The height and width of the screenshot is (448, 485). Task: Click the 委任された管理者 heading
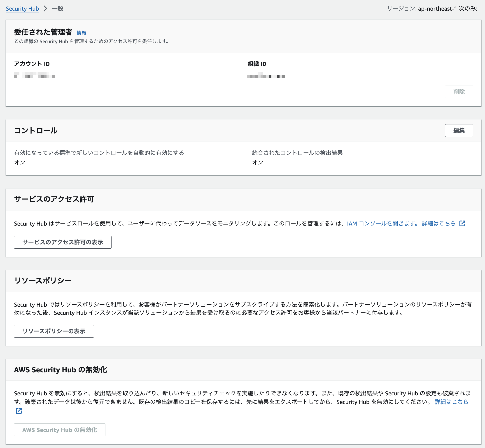point(43,32)
